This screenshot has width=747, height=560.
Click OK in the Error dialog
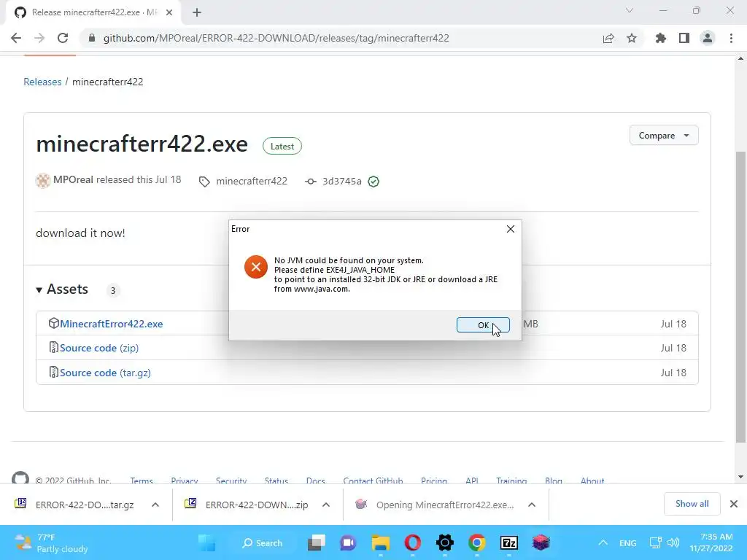483,324
